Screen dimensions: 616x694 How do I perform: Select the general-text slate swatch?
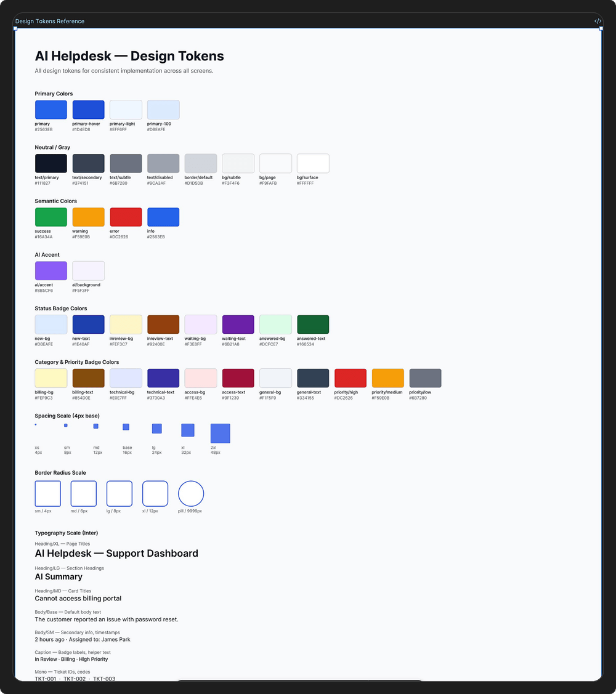(313, 378)
